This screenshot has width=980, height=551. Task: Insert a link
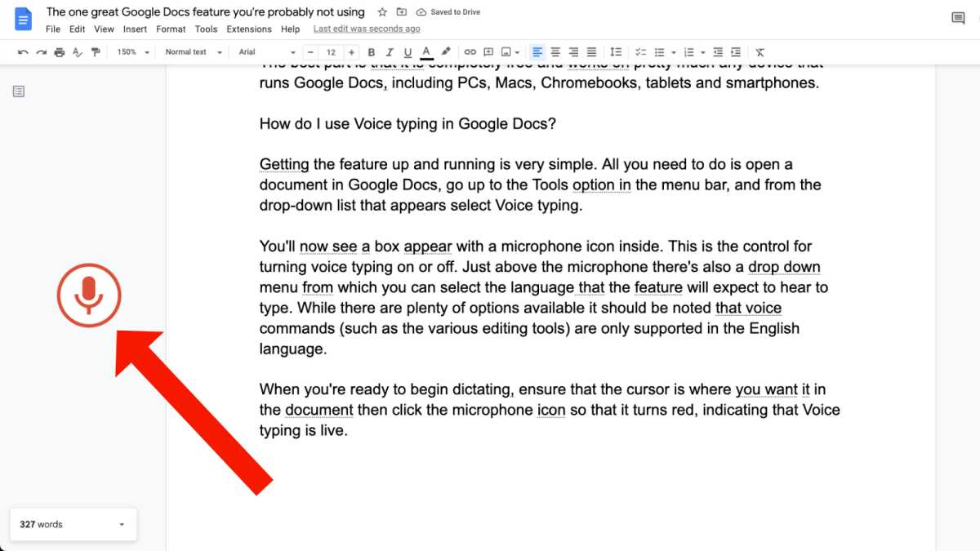(470, 52)
